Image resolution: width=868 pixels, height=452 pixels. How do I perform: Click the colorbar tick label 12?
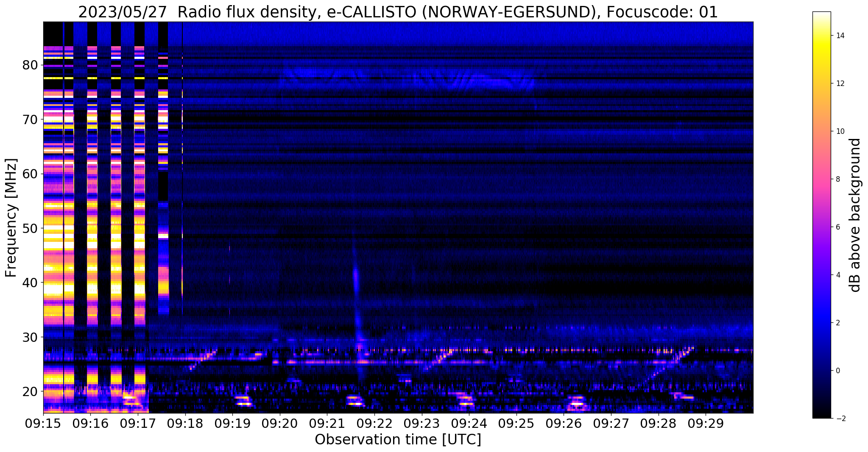point(840,83)
